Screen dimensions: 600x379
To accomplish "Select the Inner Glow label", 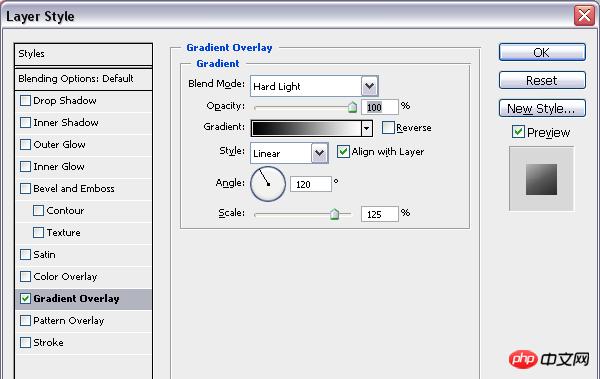I will 59,167.
